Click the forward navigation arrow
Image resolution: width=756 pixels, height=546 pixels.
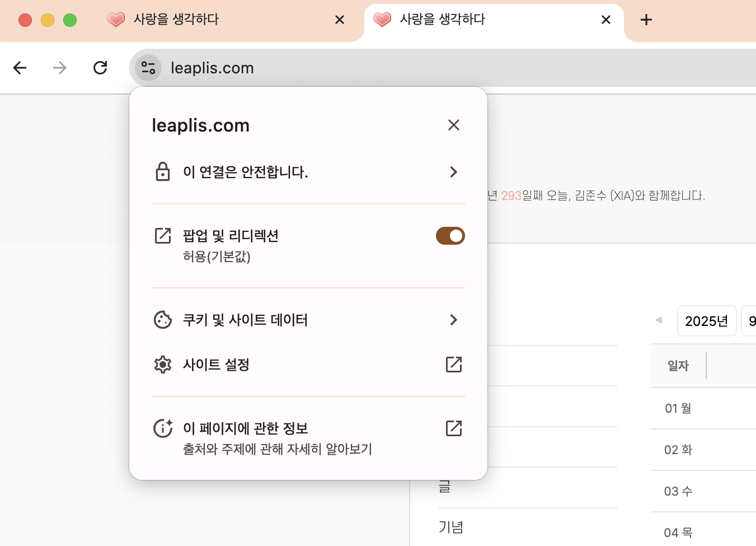60,68
